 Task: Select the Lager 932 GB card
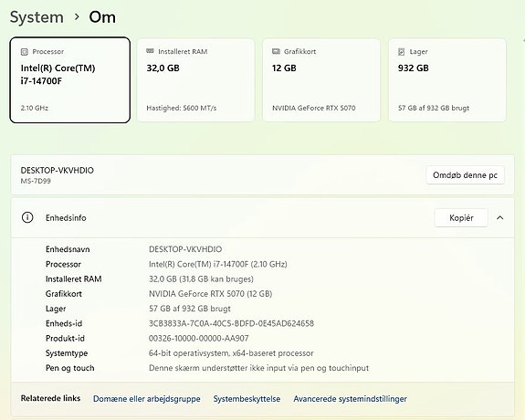point(447,79)
